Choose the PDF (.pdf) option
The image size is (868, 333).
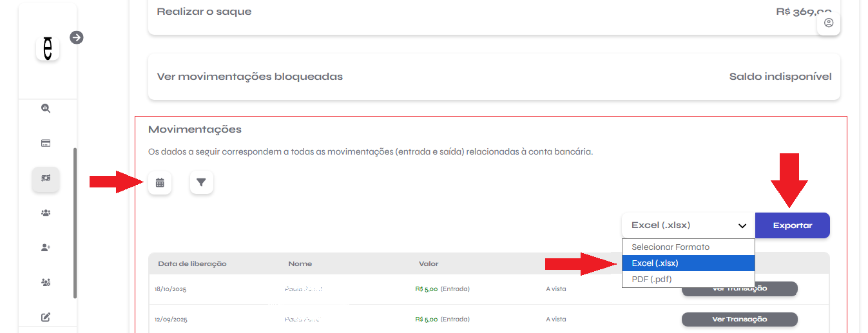pos(688,280)
